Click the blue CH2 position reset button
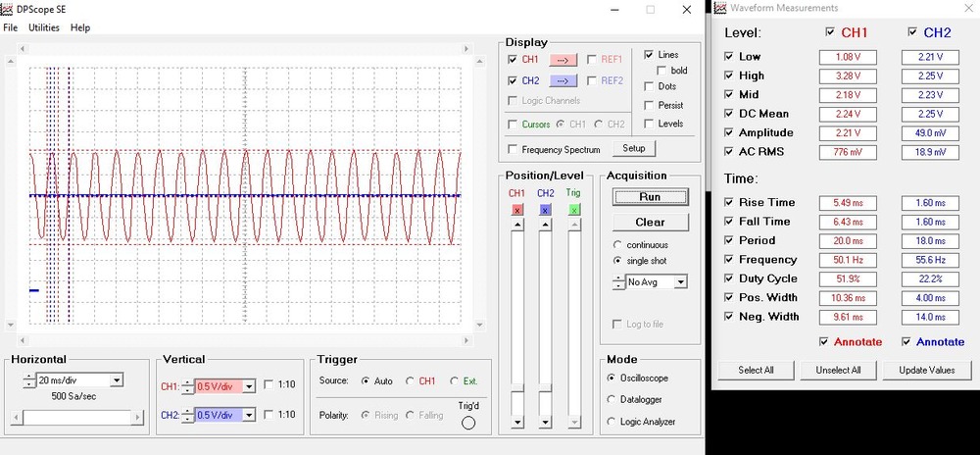Image resolution: width=980 pixels, height=455 pixels. (545, 210)
